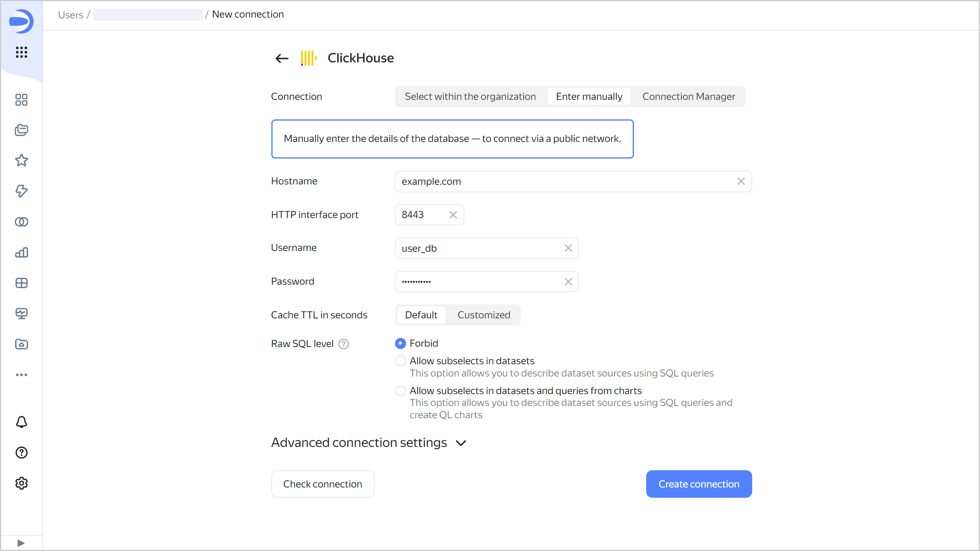Switch to Connection Manager tab
The image size is (980, 551).
pos(688,96)
